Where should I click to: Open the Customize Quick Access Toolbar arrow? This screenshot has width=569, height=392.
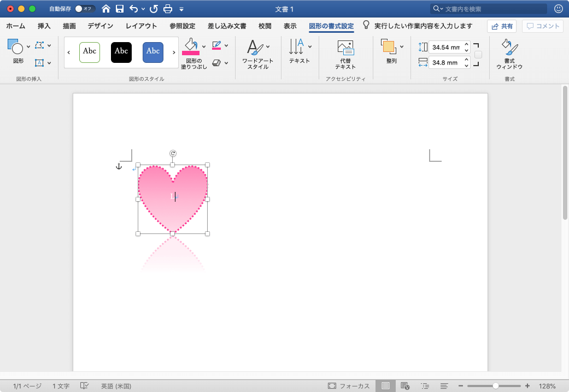pyautogui.click(x=181, y=9)
